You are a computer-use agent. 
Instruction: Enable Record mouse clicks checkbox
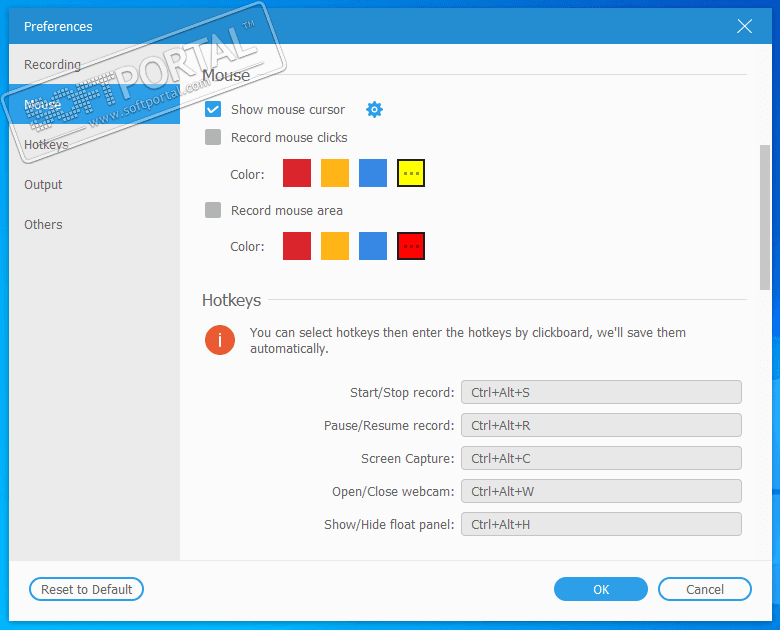pyautogui.click(x=213, y=137)
